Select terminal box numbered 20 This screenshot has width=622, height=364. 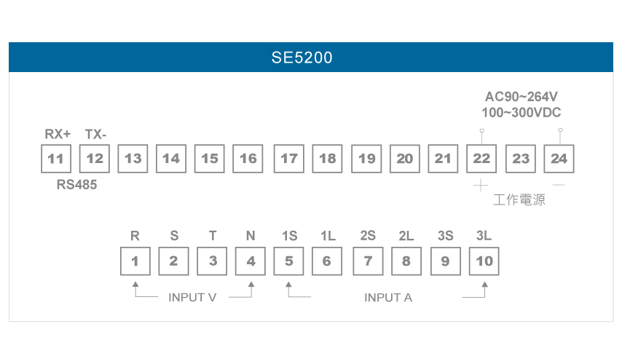[405, 159]
